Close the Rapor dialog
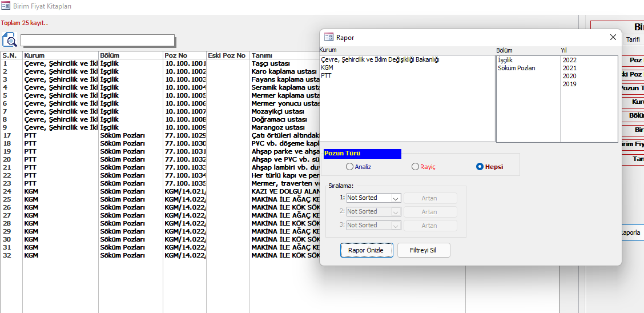Viewport: 644px width, 313px height. click(x=613, y=37)
